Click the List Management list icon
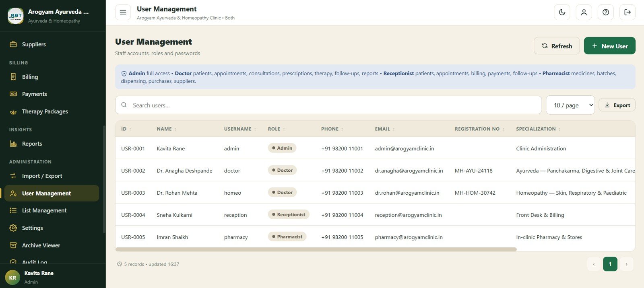 [x=13, y=210]
